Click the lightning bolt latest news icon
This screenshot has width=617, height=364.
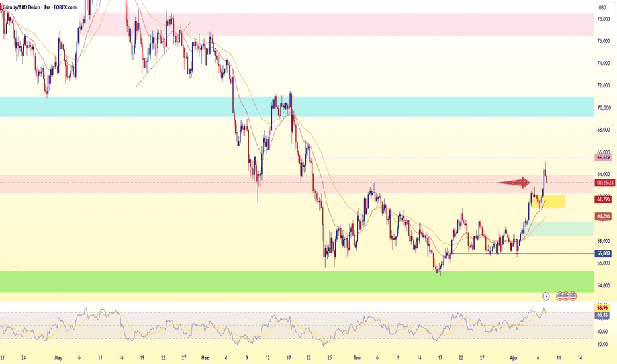[x=546, y=296]
